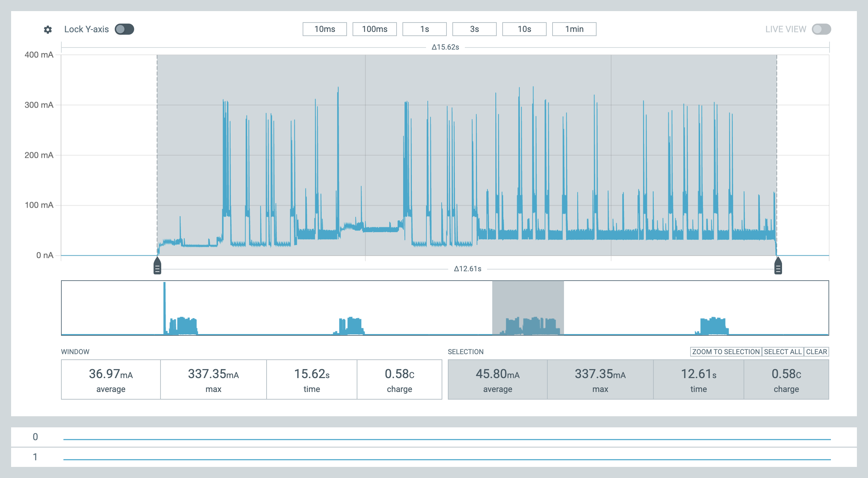Image resolution: width=868 pixels, height=478 pixels.
Task: Toggle the Lock Y-axis switch
Action: pos(124,29)
